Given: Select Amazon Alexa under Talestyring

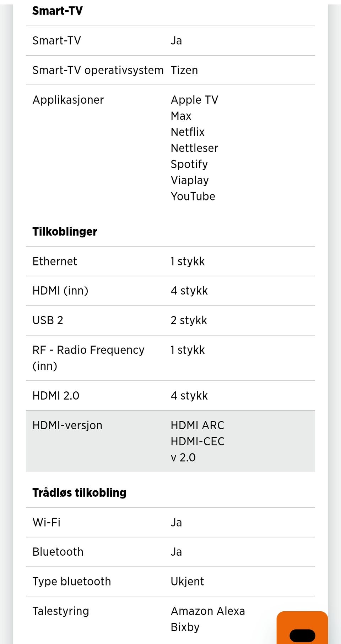Looking at the screenshot, I should tap(208, 611).
